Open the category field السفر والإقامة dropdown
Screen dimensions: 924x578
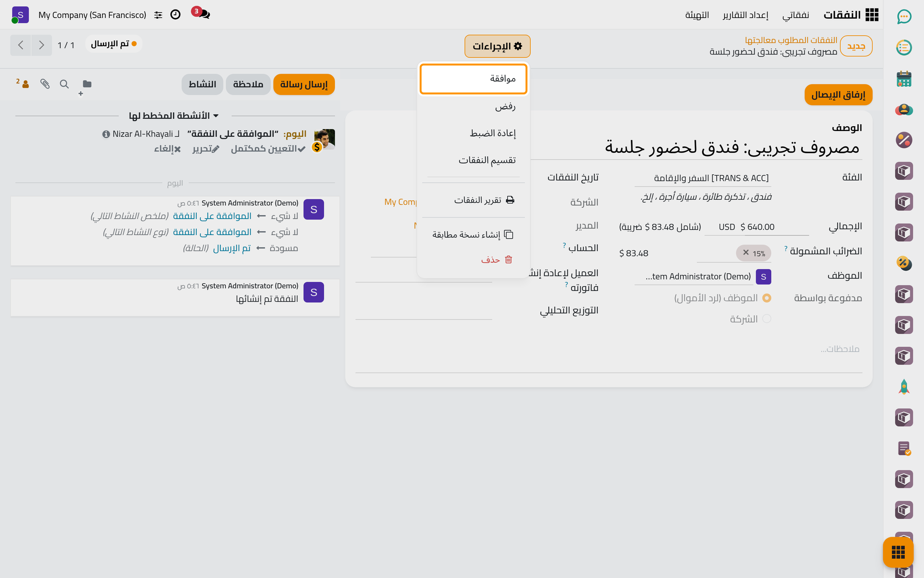pyautogui.click(x=703, y=178)
